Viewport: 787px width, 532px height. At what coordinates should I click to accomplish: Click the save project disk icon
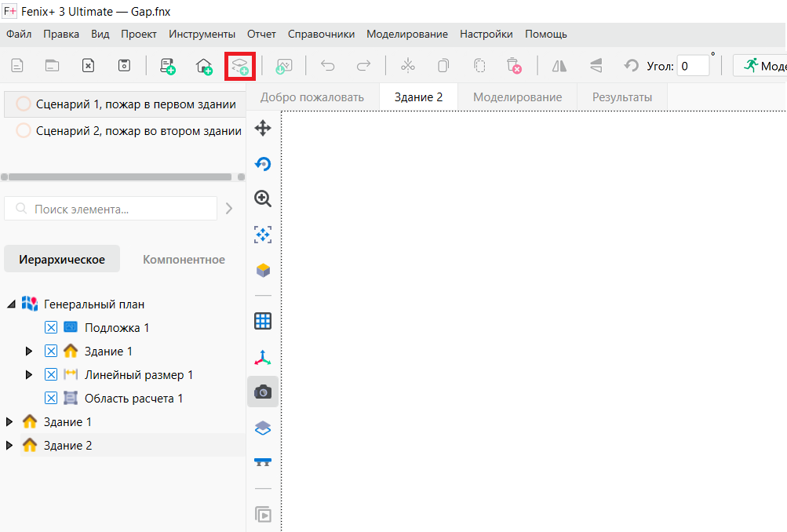tap(124, 66)
